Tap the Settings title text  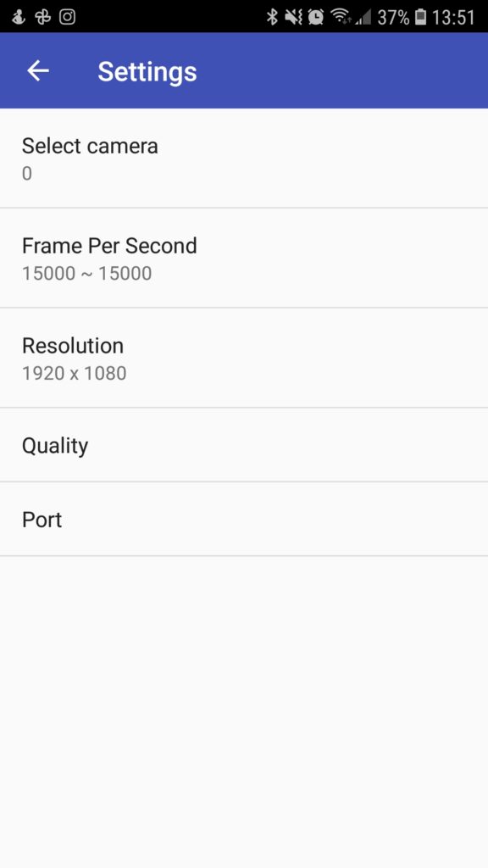point(147,71)
